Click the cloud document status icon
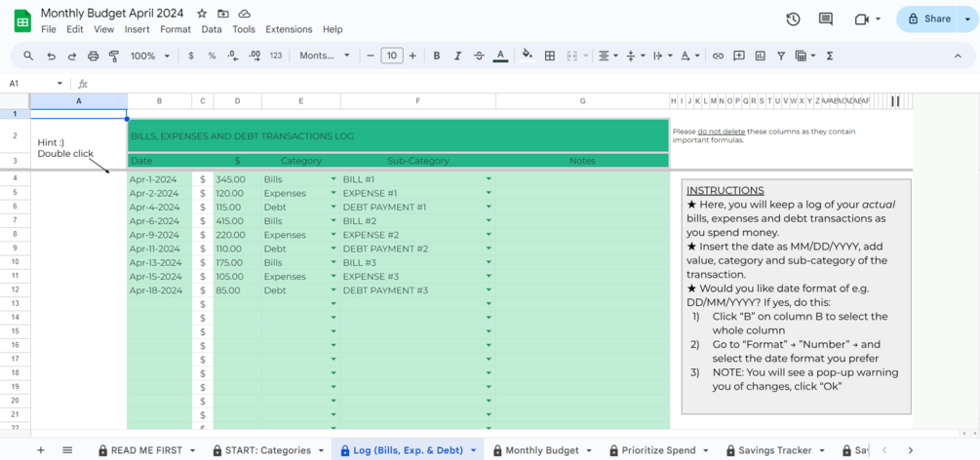980x460 pixels. click(245, 13)
